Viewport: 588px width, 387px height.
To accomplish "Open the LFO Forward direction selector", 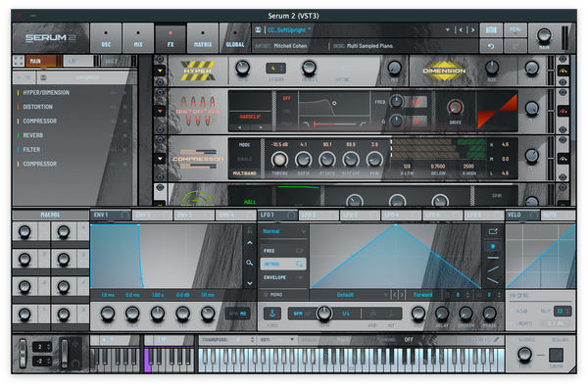I will pyautogui.click(x=423, y=295).
